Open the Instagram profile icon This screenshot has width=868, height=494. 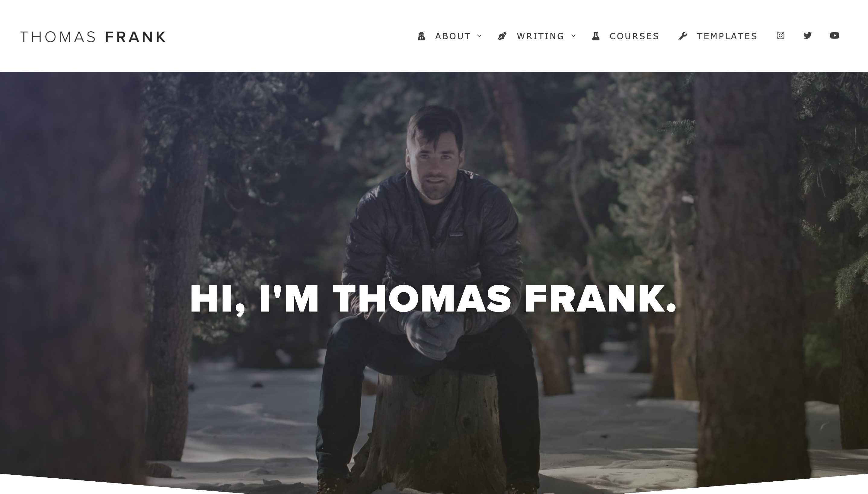(780, 36)
